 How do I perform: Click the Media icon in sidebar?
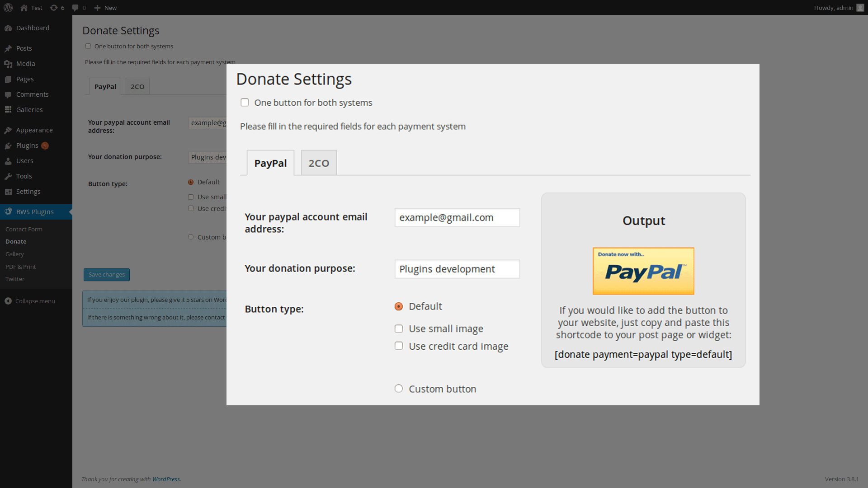coord(8,64)
